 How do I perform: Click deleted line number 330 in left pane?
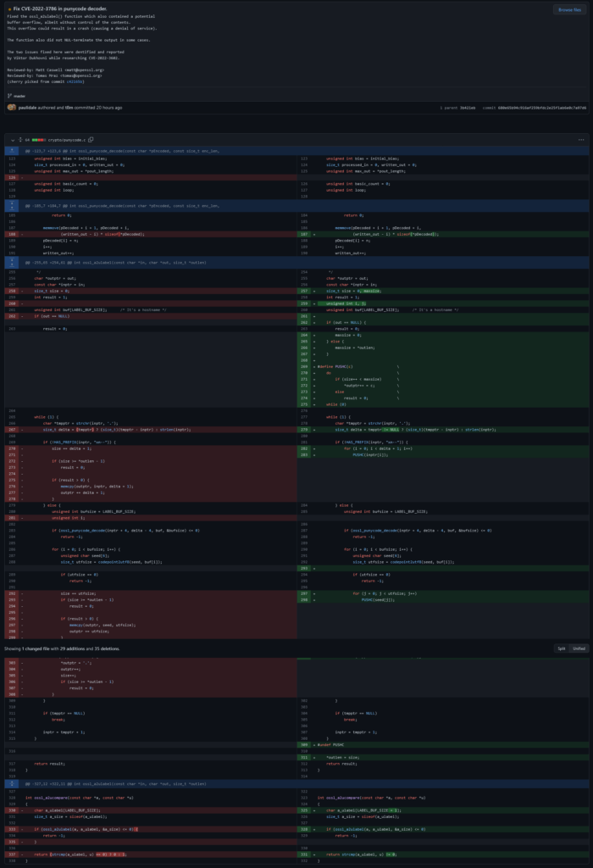pyautogui.click(x=12, y=810)
